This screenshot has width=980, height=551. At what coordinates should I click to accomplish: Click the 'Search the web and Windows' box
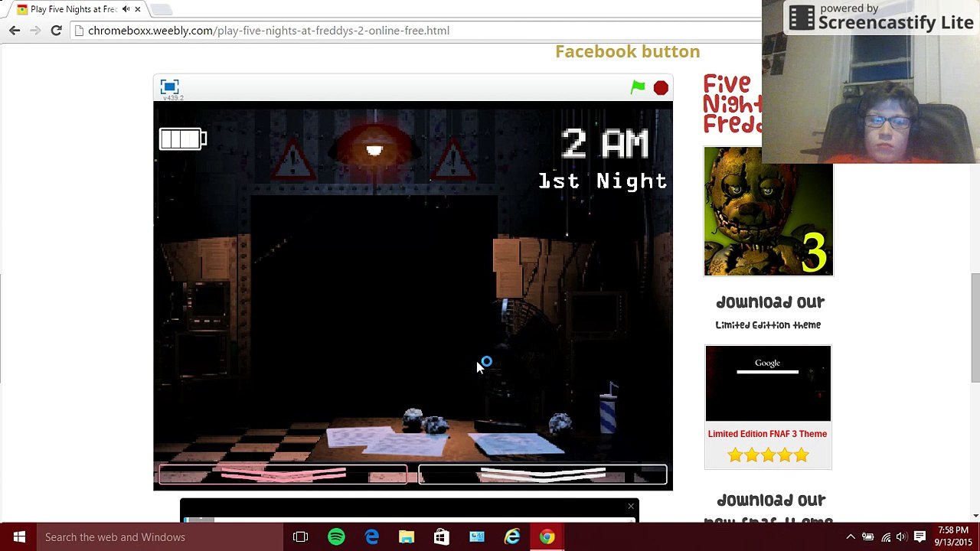click(x=159, y=536)
